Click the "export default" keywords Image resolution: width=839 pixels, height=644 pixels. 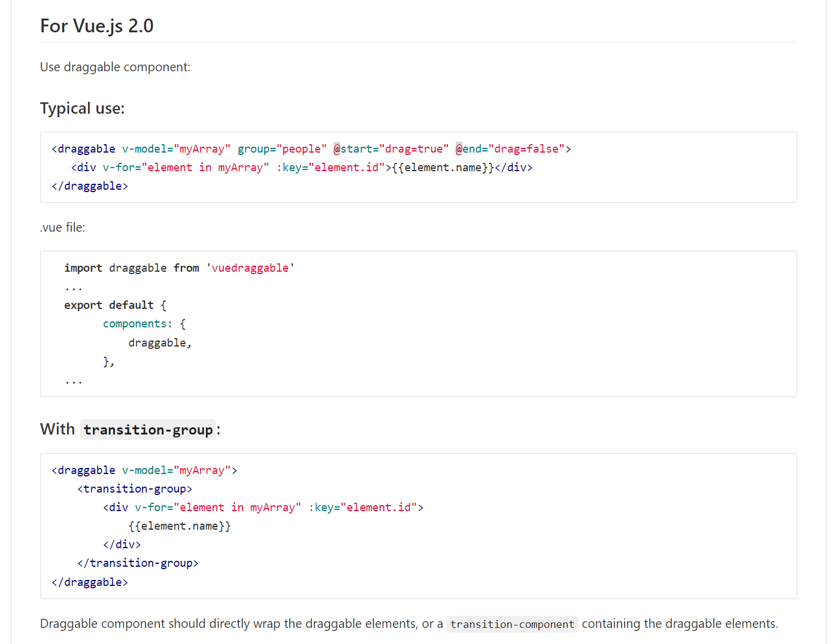pos(108,305)
